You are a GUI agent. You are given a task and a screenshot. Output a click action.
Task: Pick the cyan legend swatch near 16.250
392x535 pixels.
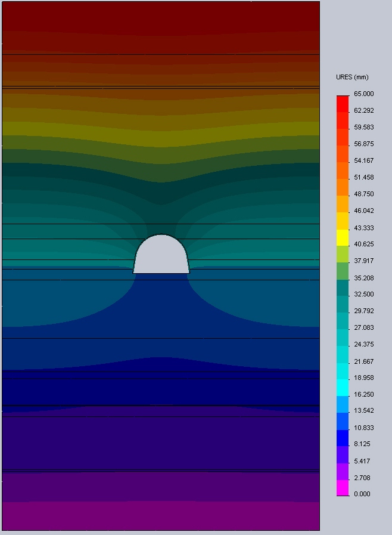[343, 388]
